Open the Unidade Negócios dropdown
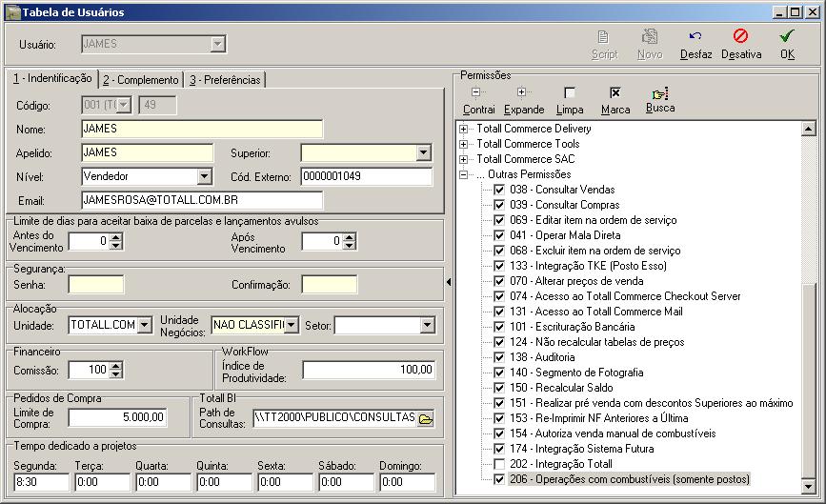Screen dimensions: 826x504 tap(292, 325)
